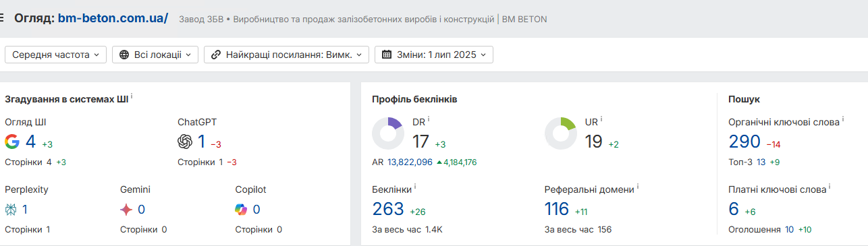Open the hamburger menu icon beside Огляд
868x246 pixels.
pos(2,18)
